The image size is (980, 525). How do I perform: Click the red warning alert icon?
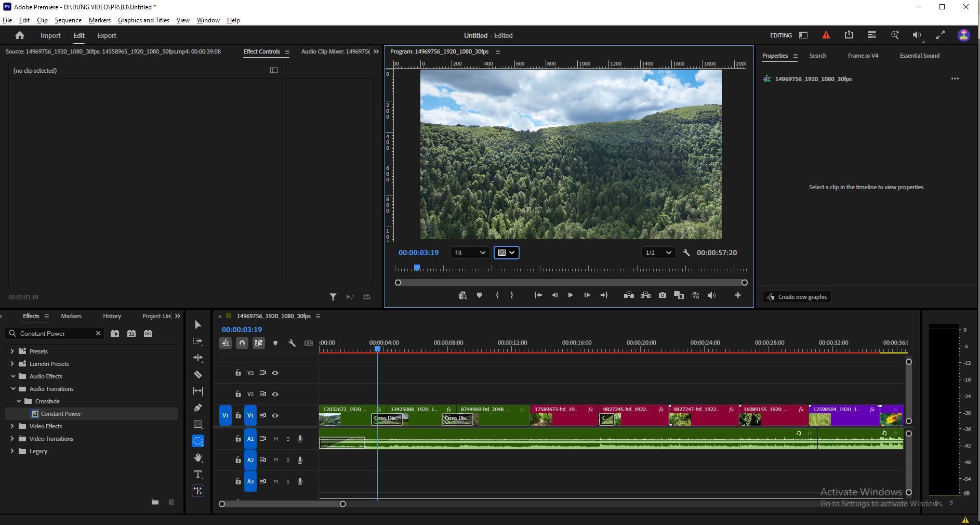click(x=826, y=35)
